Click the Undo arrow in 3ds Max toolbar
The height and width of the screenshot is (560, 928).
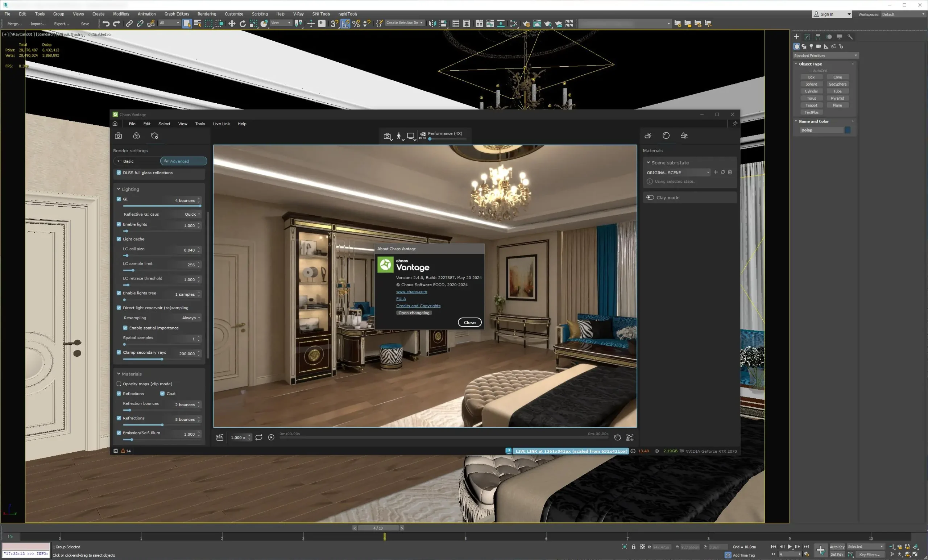pos(106,24)
